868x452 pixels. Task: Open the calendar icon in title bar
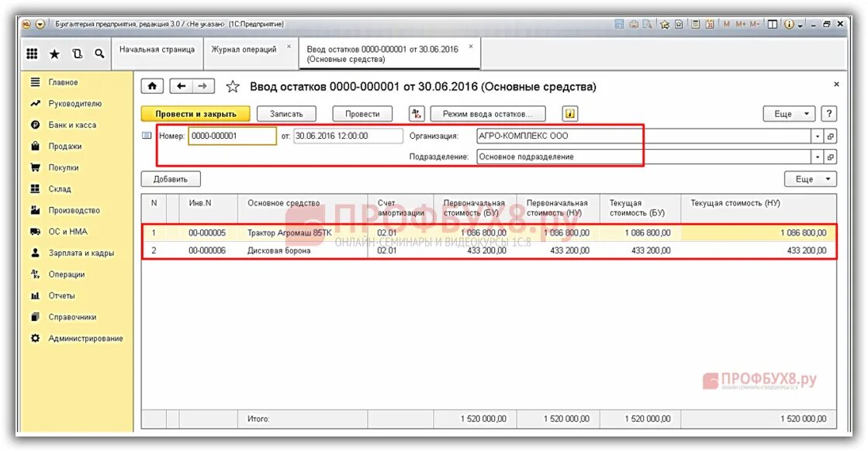pyautogui.click(x=709, y=24)
